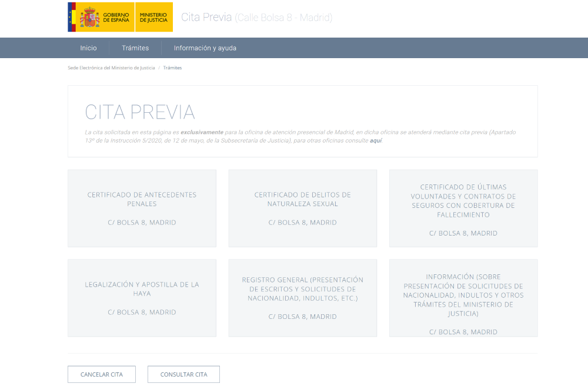Select Legalización y Apostilla de la Haya
Screen dimensions: 588x390
[142, 298]
